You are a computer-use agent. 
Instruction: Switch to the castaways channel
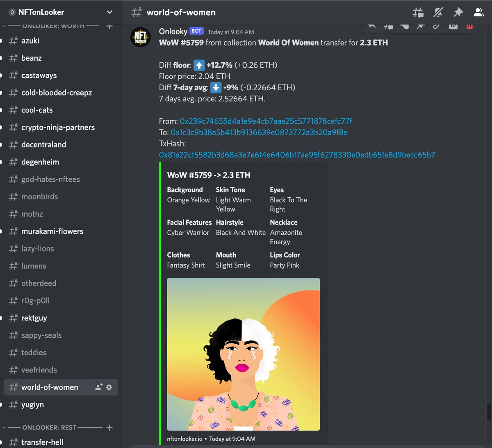point(61,75)
